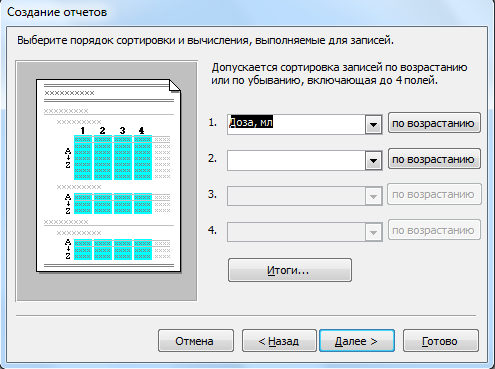The image size is (495, 369).
Task: Proceed with the Далее button
Action: [357, 341]
